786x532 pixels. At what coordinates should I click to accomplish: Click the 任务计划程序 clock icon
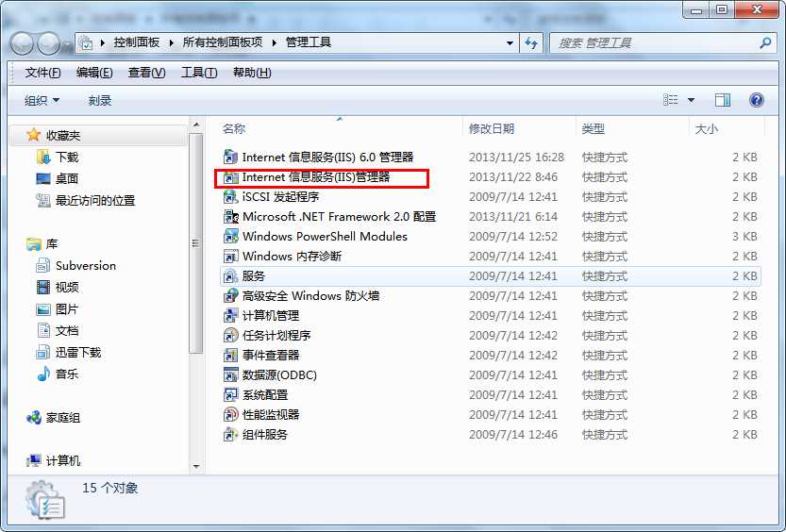(x=230, y=335)
